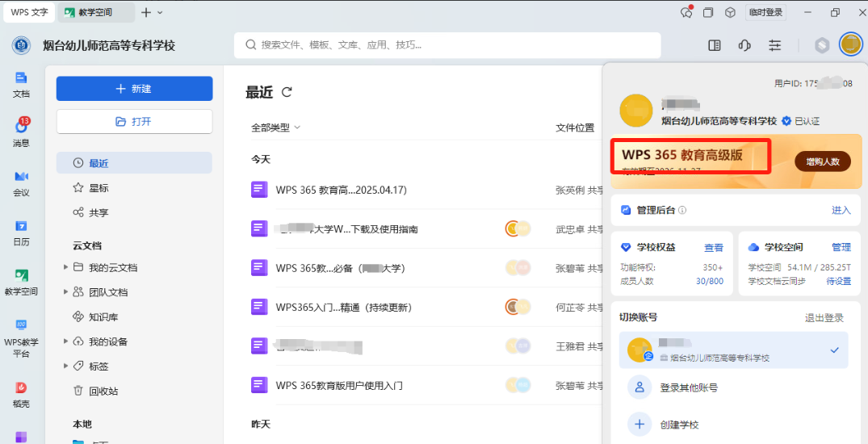868x444 pixels.
Task: Expand the 团队文档 tree node
Action: [x=66, y=292]
